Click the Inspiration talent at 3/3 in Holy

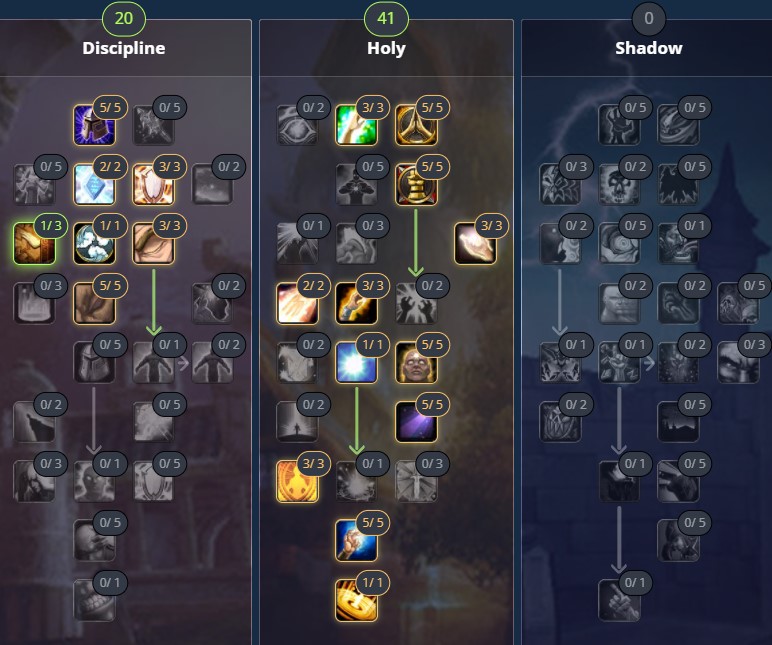pyautogui.click(x=475, y=243)
